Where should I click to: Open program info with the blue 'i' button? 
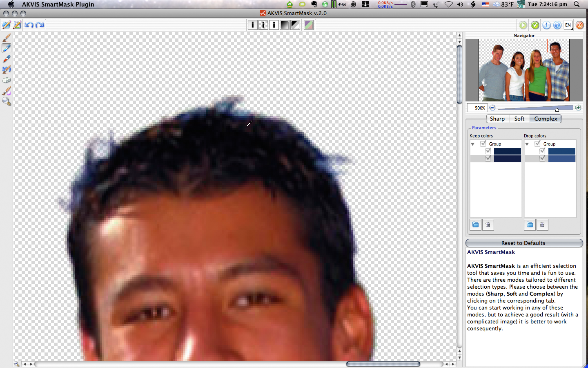[x=546, y=25]
